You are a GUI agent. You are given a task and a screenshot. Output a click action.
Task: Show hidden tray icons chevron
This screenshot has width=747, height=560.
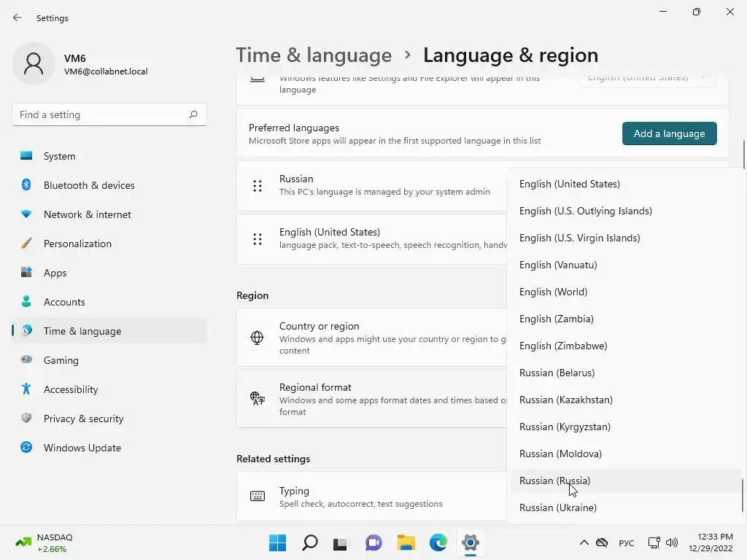[x=584, y=542]
